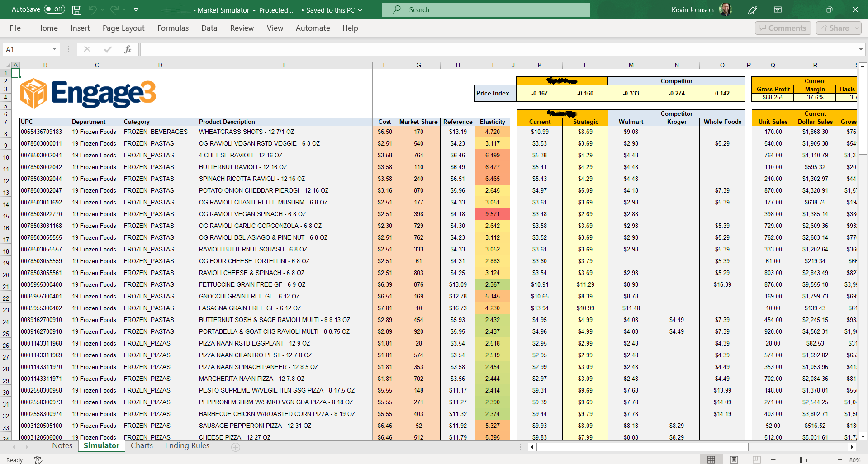Viewport: 868px width, 464px height.
Task: Click vertical scrollbar down arrow
Action: point(863,436)
